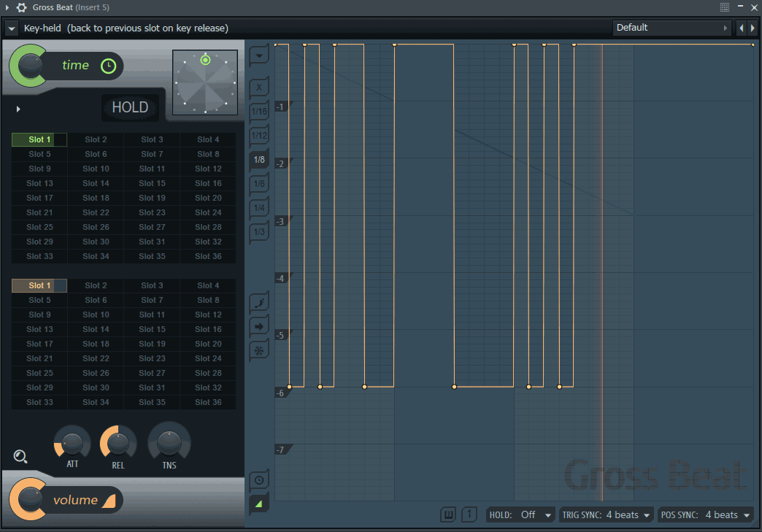
Task: Select volume Slot 23 in the lower grid
Action: tap(152, 358)
